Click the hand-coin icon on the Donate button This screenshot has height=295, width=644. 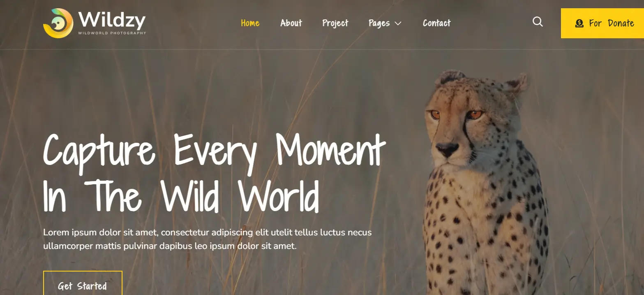[579, 23]
